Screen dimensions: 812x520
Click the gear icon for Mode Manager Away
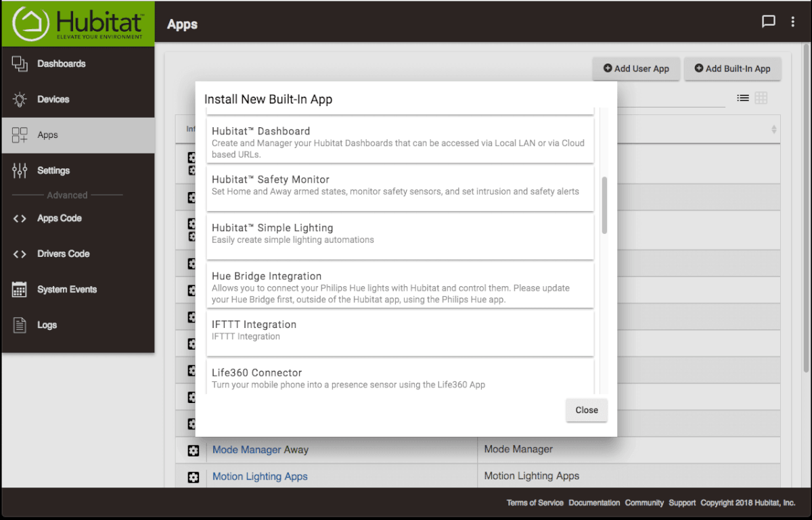pyautogui.click(x=194, y=450)
